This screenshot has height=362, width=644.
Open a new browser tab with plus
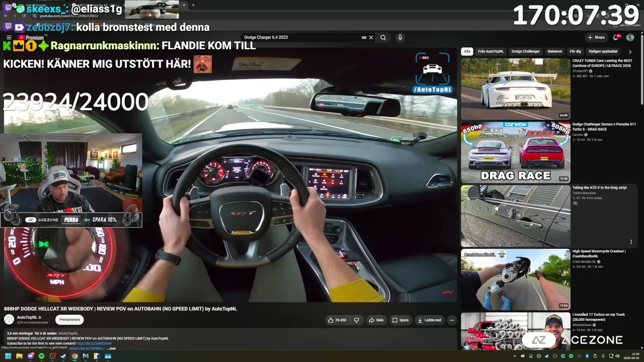point(193,5)
